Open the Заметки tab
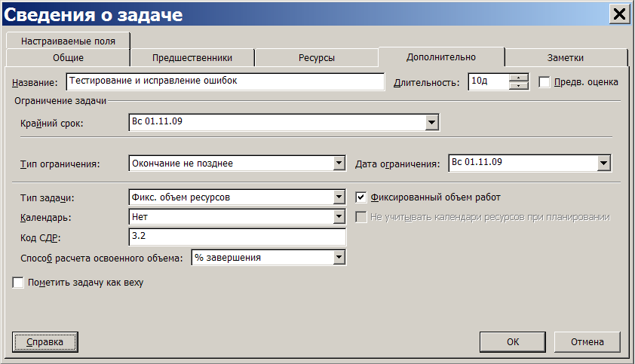This screenshot has width=635, height=364. click(x=566, y=58)
